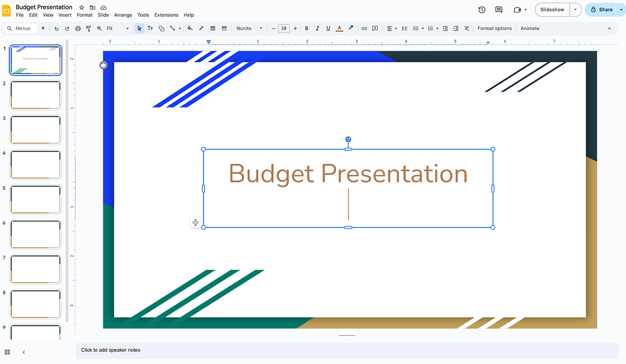Viewport: 626px width, 364px height.
Task: Decrease the text indent
Action: click(x=445, y=28)
